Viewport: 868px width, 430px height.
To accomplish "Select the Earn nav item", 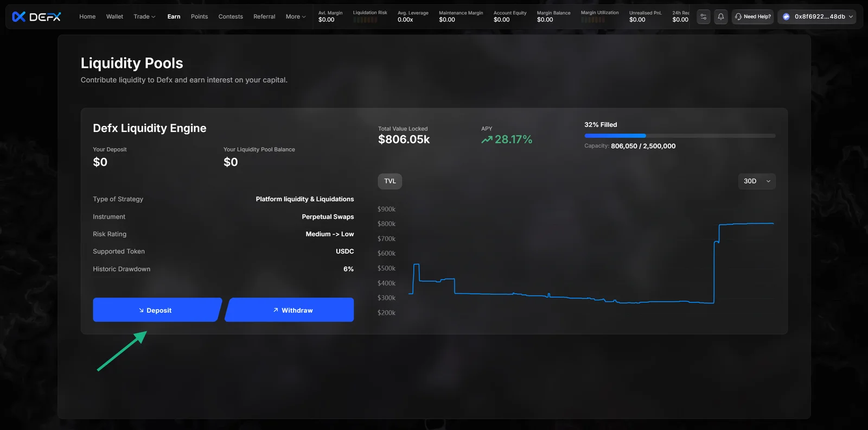I will click(x=174, y=17).
